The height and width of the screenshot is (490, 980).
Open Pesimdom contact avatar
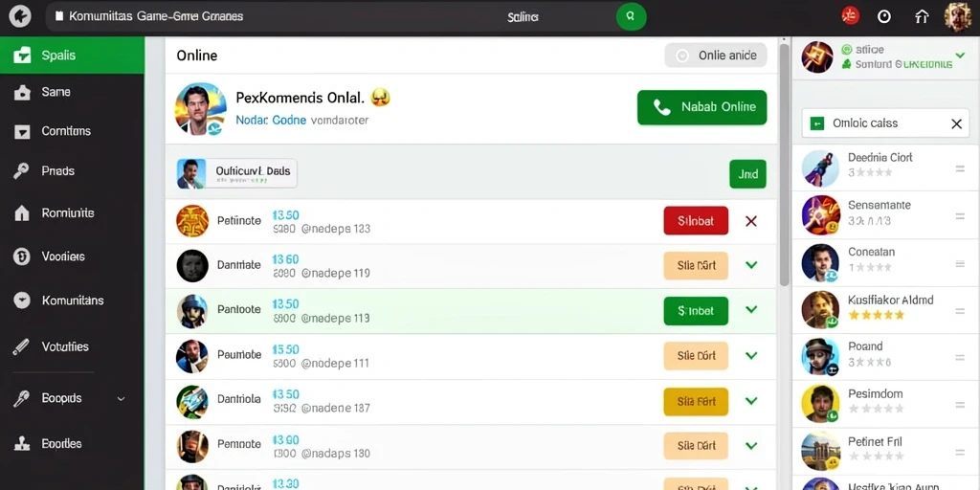(820, 404)
